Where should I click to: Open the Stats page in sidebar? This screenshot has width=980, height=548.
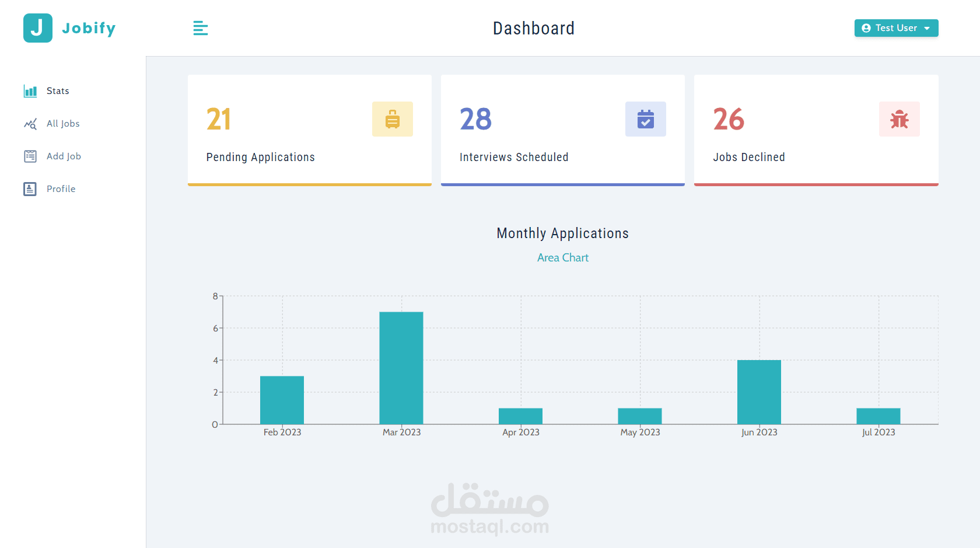point(58,91)
